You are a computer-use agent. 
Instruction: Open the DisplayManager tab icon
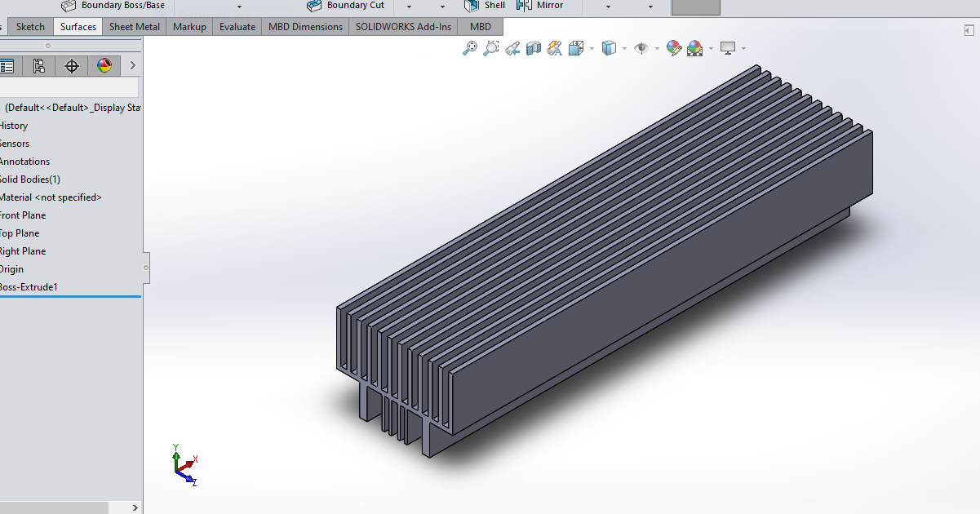point(104,66)
